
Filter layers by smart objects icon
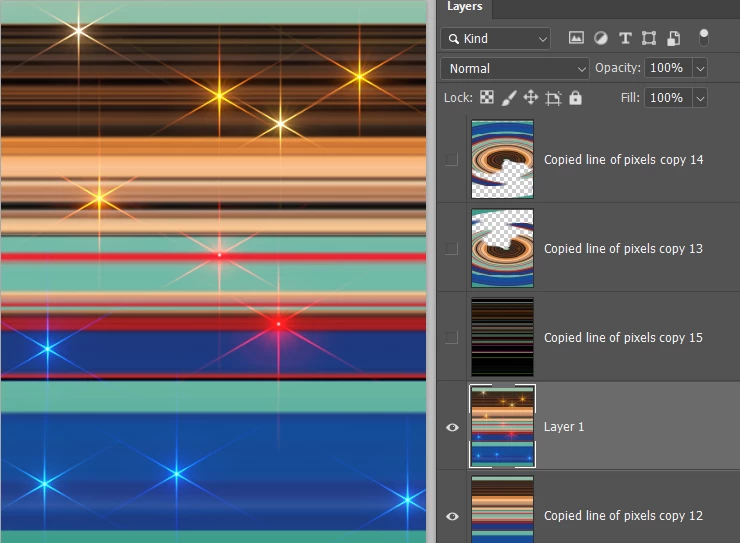coord(673,38)
